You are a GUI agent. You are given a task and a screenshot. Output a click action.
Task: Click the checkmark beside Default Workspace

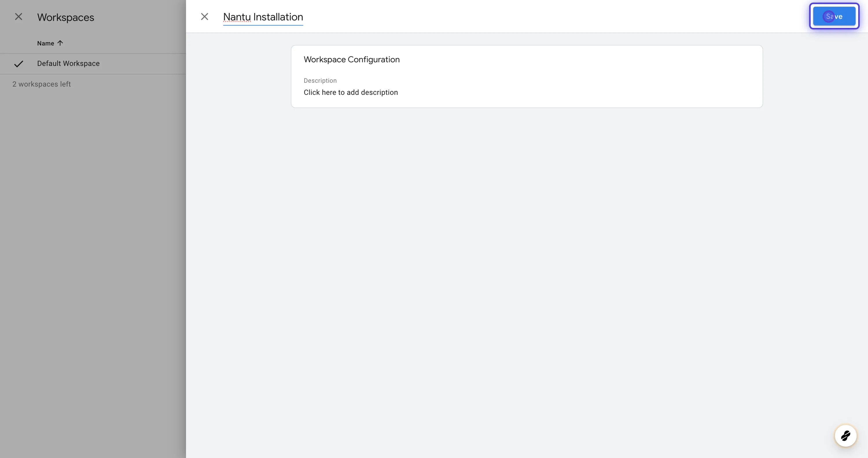click(19, 64)
